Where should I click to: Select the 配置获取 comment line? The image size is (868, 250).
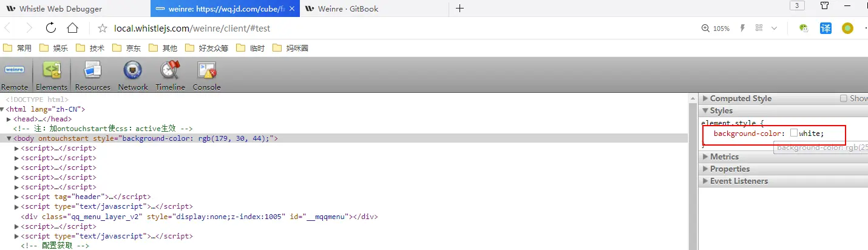click(55, 245)
